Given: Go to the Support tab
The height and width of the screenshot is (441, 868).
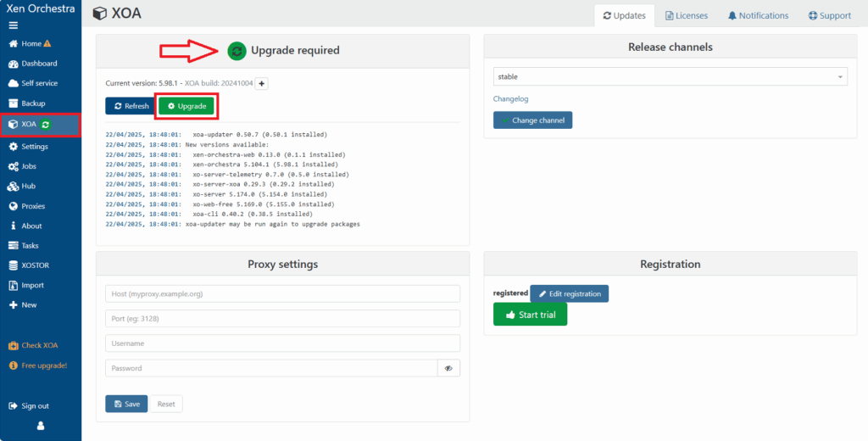Looking at the screenshot, I should point(829,15).
